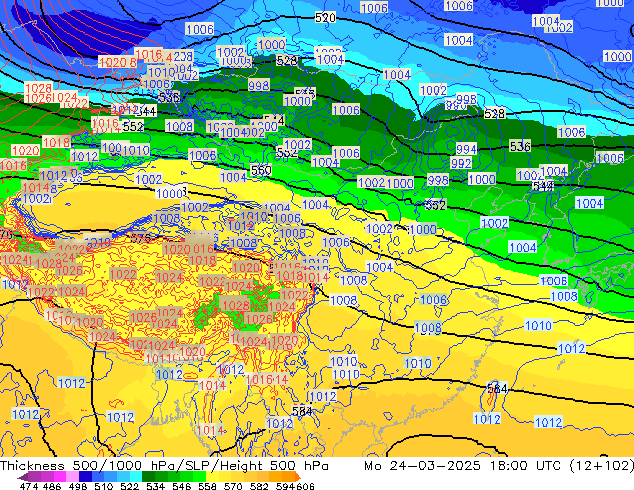Image resolution: width=634 pixels, height=490 pixels.
Task: Click the purple arrow start of color legend
Action: [x=22, y=477]
